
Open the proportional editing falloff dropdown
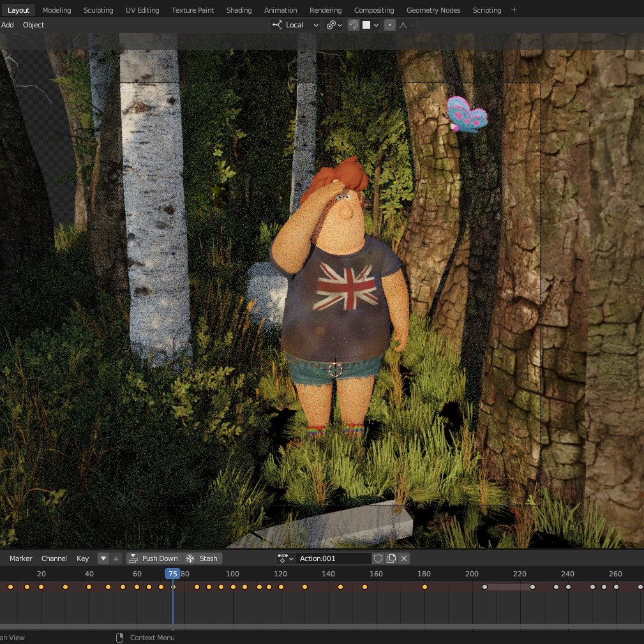point(406,25)
